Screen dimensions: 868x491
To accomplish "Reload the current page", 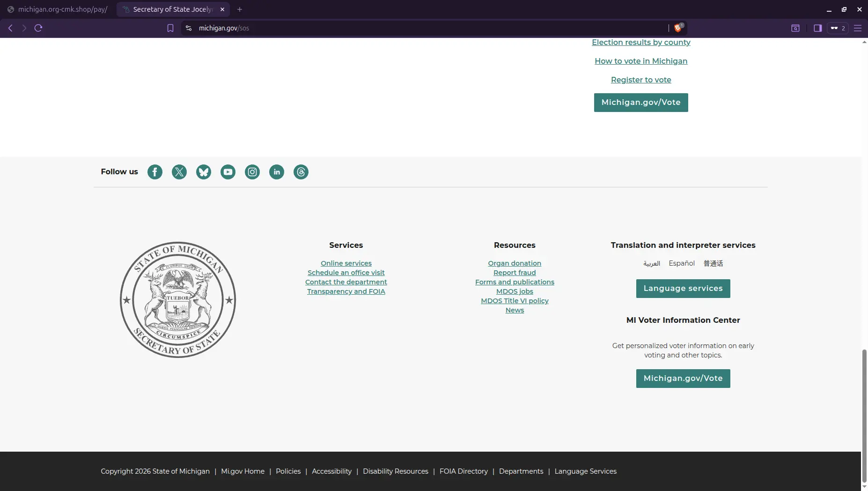I will (38, 28).
